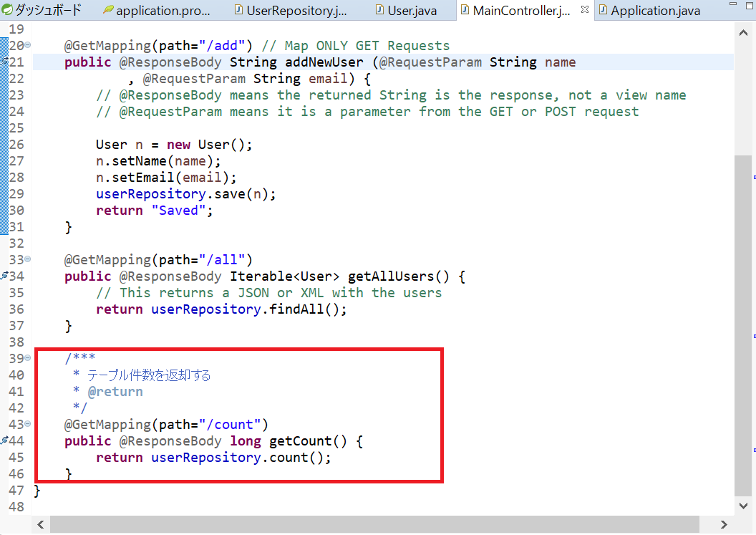
Task: Click the gutter marker icon at line 21
Action: pyautogui.click(x=4, y=62)
